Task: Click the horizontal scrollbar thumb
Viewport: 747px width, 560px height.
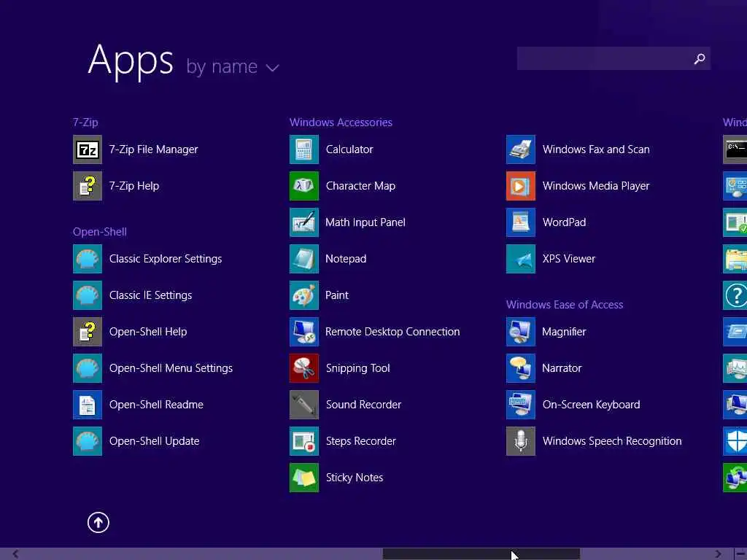Action: tap(481, 554)
